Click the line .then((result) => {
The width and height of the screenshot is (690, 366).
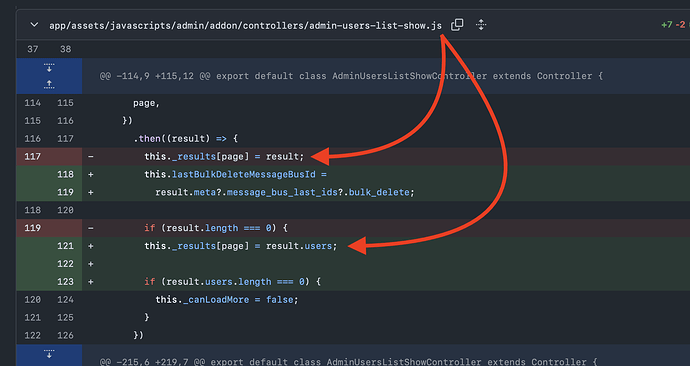186,139
